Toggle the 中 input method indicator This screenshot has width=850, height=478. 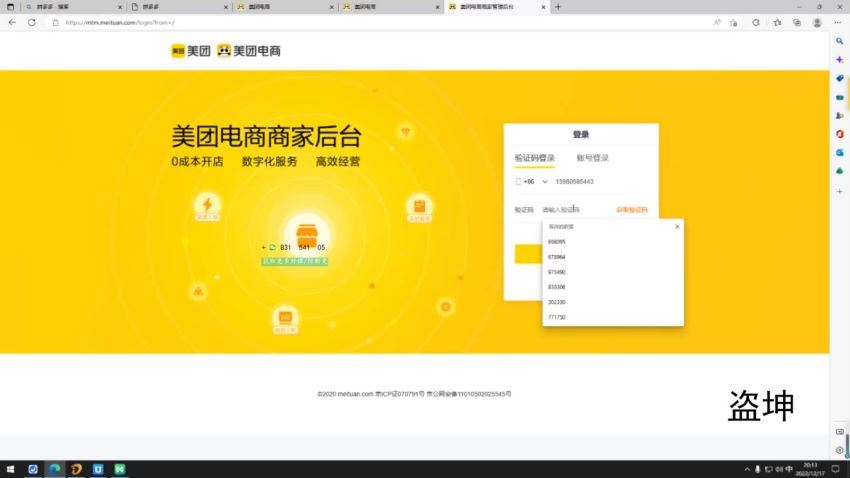pyautogui.click(x=789, y=469)
